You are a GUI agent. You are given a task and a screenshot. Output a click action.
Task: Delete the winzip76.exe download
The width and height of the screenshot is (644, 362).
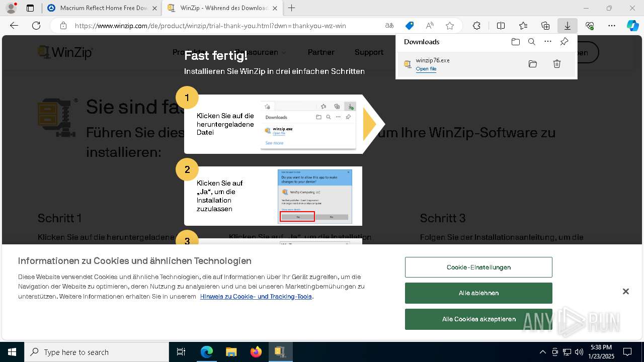pos(557,64)
